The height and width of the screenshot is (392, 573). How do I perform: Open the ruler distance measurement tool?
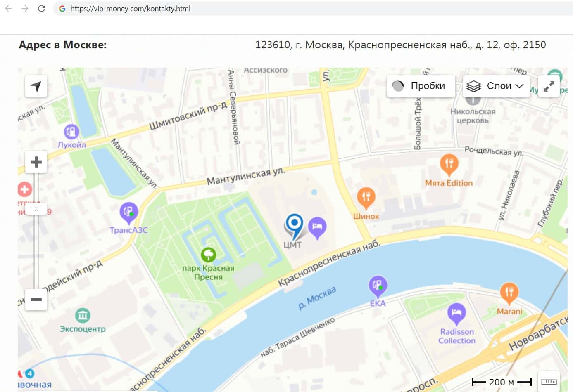point(549,382)
